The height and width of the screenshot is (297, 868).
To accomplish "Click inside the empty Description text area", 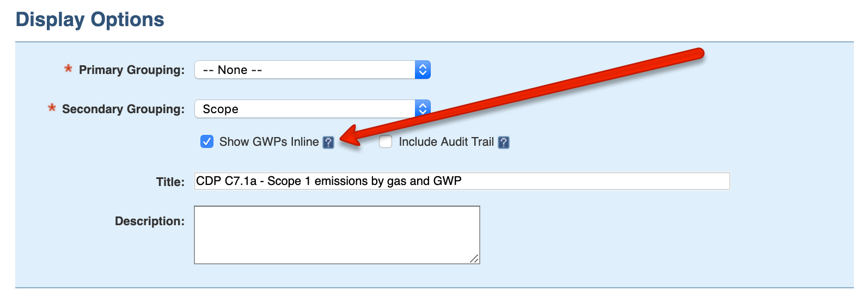I will click(x=337, y=234).
